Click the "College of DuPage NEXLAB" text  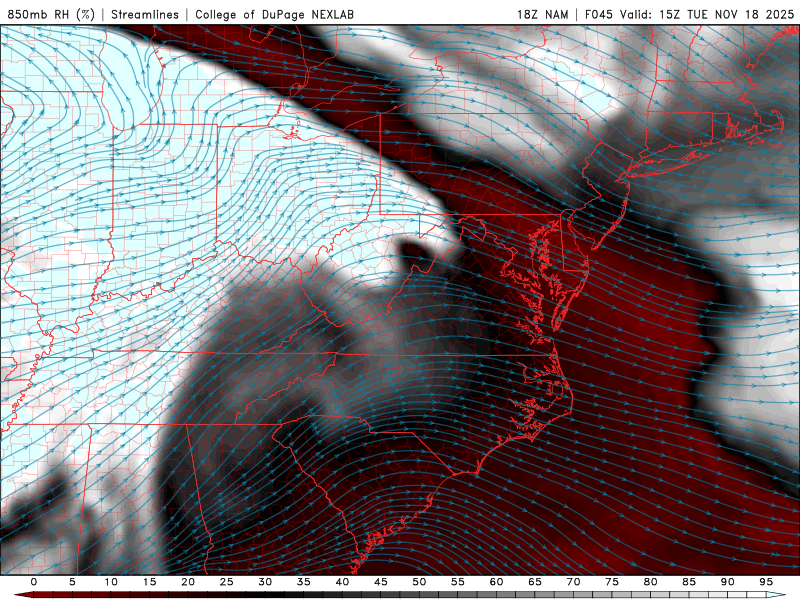coord(274,14)
